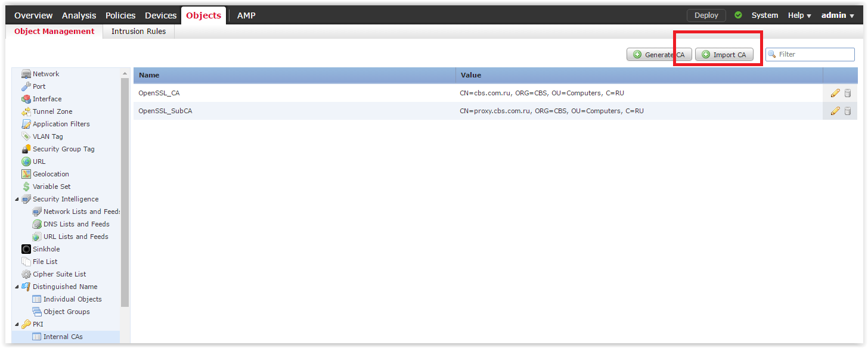Click the DNS Lists and Feeds icon
This screenshot has height=348, width=868.
coord(37,224)
